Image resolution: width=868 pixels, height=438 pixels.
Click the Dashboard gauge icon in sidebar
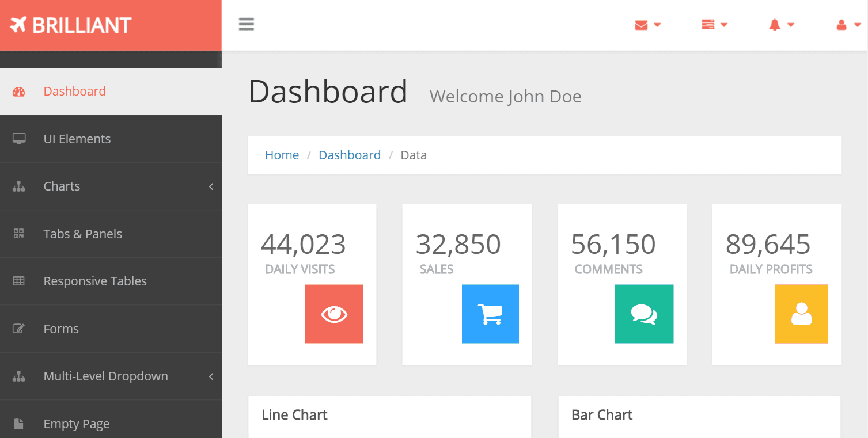[x=19, y=92]
